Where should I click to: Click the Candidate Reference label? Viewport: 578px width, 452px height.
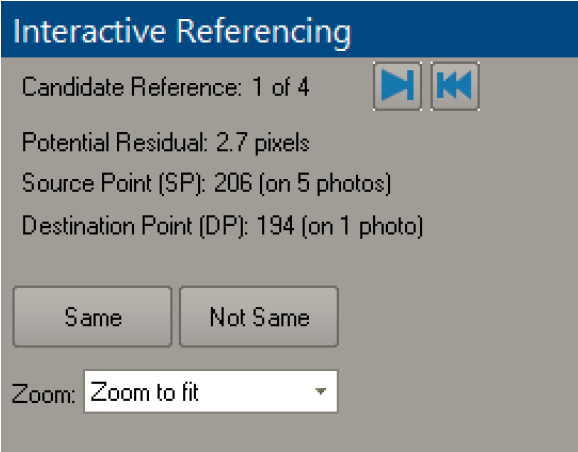pos(132,87)
